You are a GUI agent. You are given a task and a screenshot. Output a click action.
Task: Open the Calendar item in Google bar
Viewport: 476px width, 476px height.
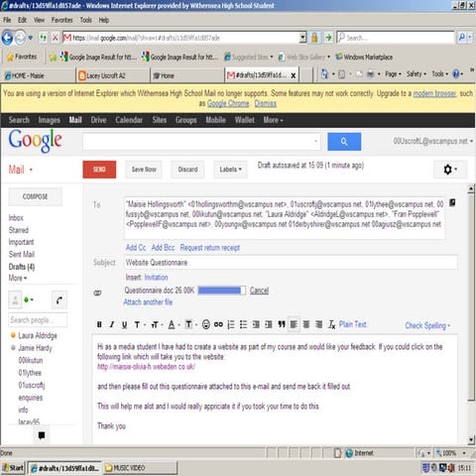pos(129,120)
